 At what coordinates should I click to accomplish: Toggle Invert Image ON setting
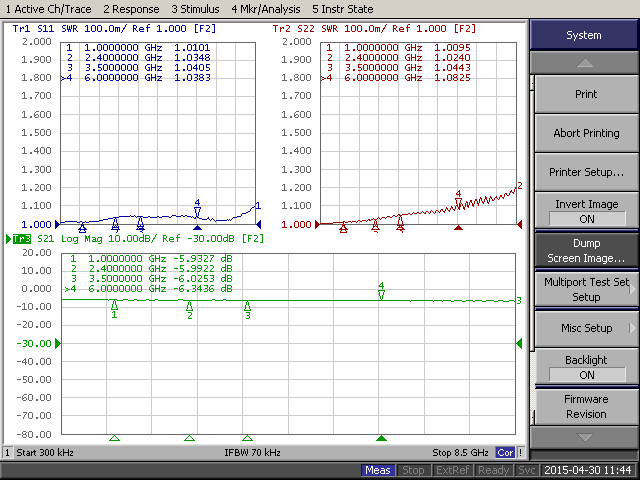(x=586, y=211)
